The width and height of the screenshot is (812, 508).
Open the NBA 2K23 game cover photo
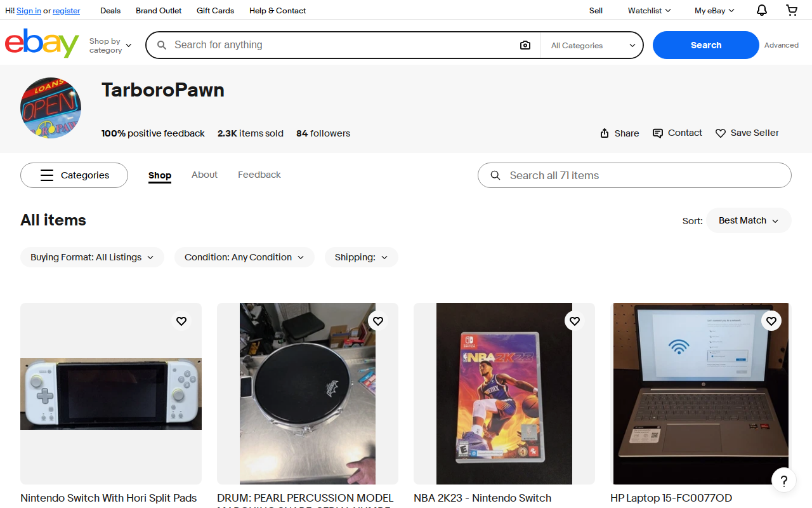[x=504, y=394]
